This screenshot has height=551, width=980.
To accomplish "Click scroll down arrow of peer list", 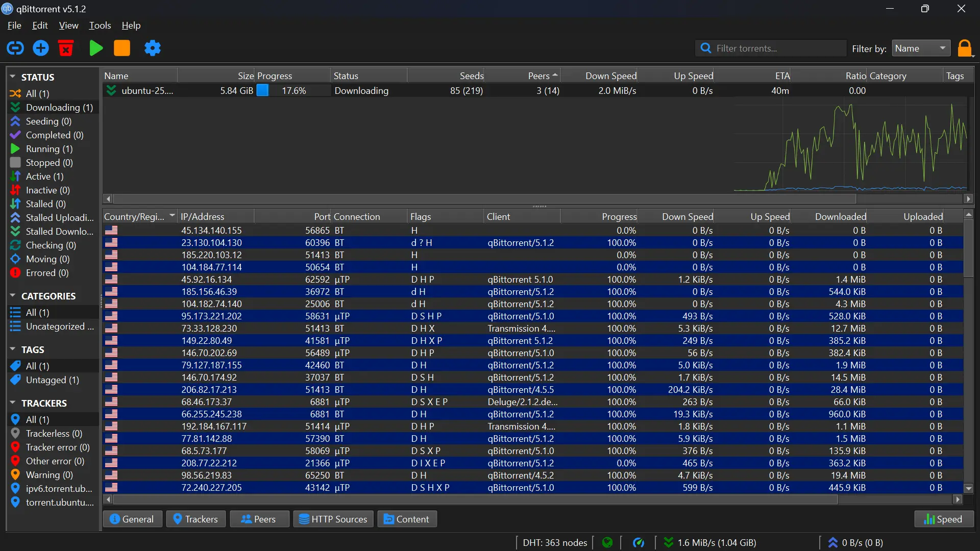I will [x=968, y=488].
